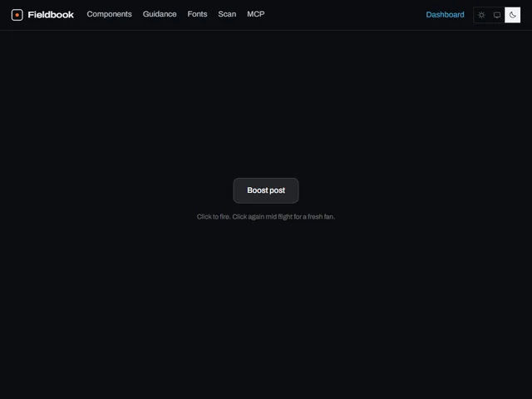532x399 pixels.
Task: Choose the monitor auto-theme toggle
Action: [497, 15]
